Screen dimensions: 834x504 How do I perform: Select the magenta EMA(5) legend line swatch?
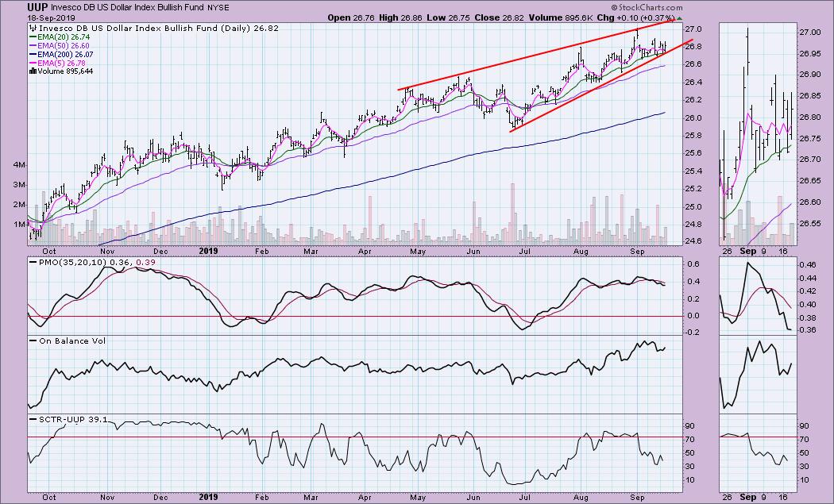33,63
